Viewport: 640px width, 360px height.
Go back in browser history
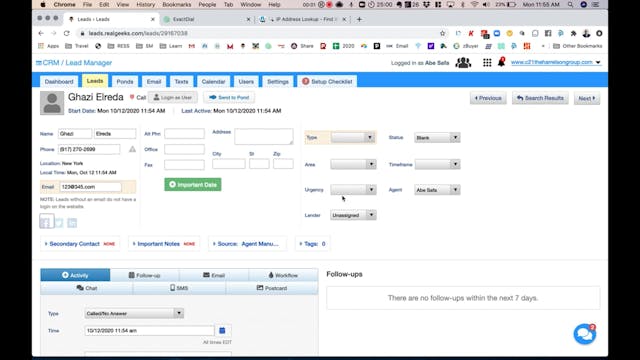click(41, 33)
